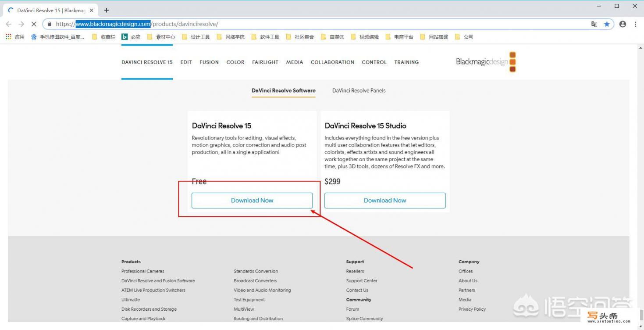Screen dimensions: 644x330
Task: Open the Partners company link
Action: (467, 290)
